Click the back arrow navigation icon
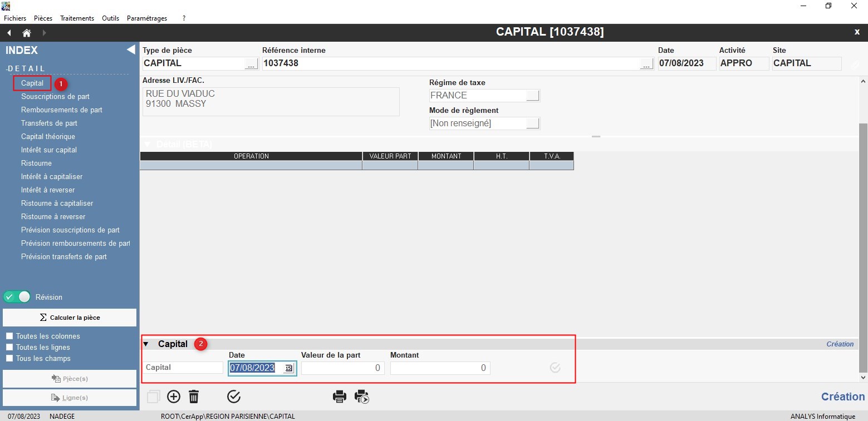The width and height of the screenshot is (868, 421). click(9, 33)
